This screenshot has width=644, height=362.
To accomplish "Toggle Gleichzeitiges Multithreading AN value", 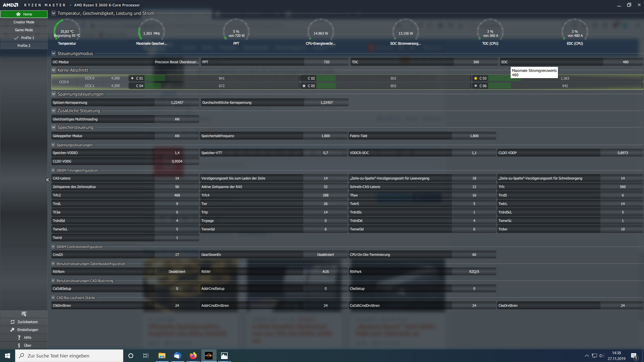I will click(177, 119).
